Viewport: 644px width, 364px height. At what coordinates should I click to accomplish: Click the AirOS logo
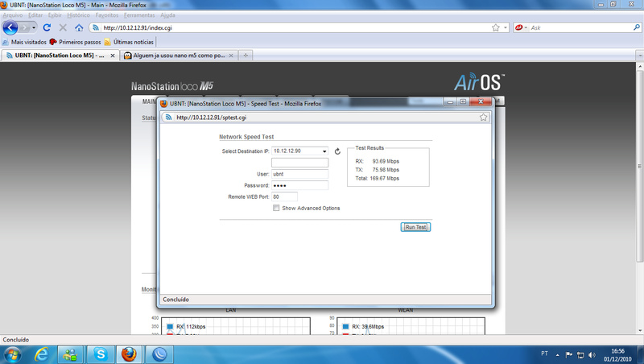479,82
